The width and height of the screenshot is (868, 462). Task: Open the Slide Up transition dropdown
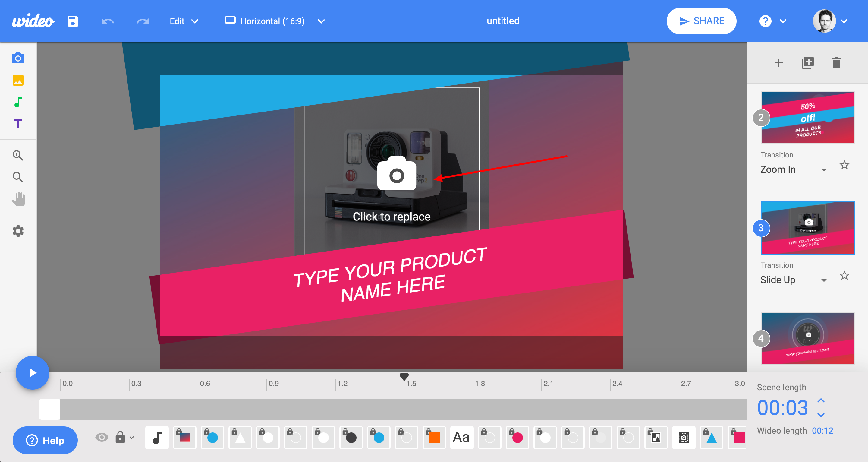[794, 280]
